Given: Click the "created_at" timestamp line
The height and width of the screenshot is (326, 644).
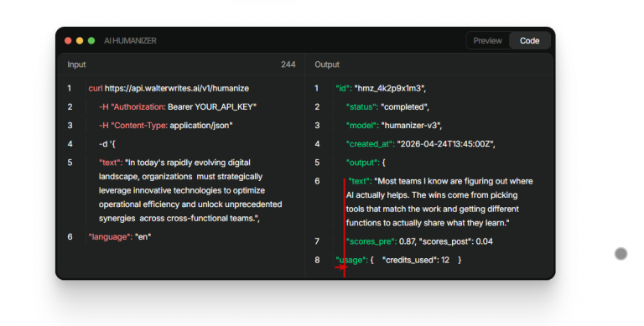Looking at the screenshot, I should (x=421, y=144).
